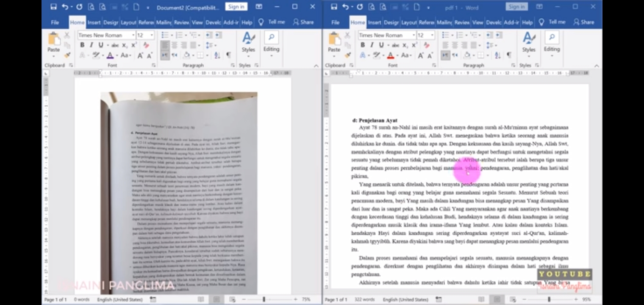Click the Format Painter icon
The height and width of the screenshot is (305, 644).
coord(67,55)
